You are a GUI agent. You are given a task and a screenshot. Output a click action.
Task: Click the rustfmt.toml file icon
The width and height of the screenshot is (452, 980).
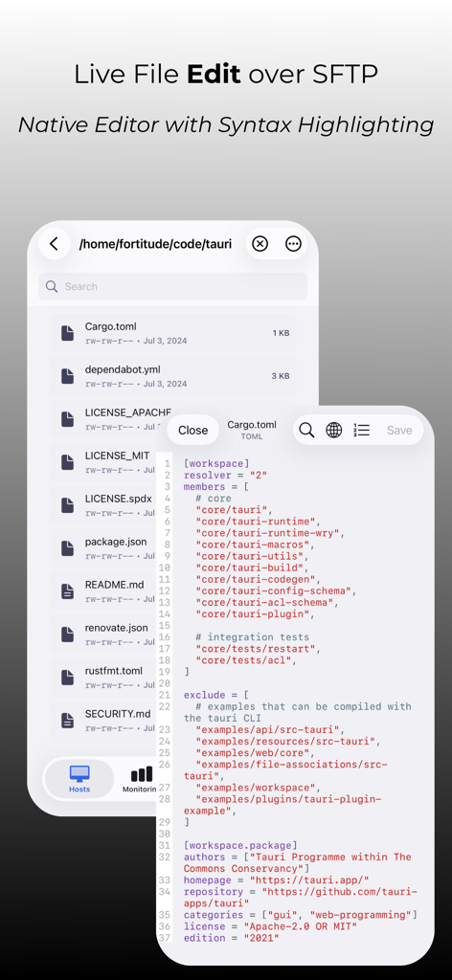tap(68, 679)
